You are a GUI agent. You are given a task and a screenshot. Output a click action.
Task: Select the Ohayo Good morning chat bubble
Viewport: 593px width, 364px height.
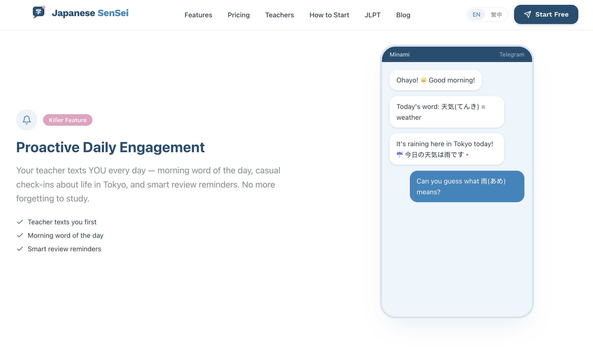[x=435, y=80]
